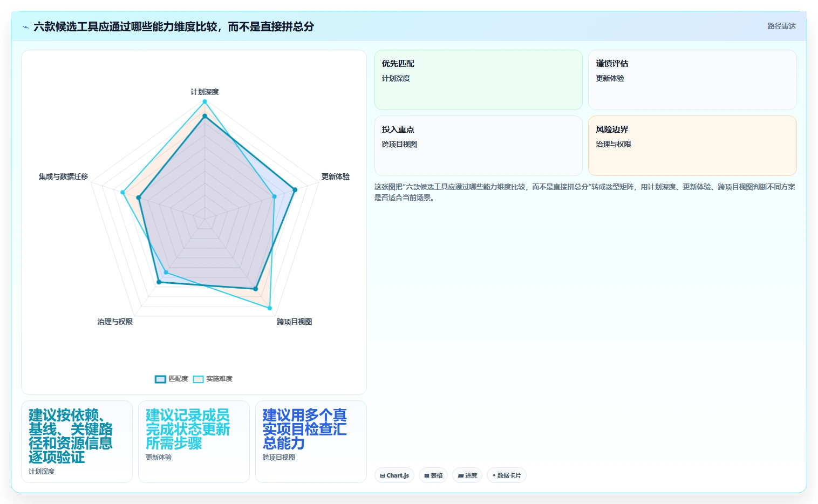Click the description paragraph starting 这张图把
This screenshot has height=504, width=818.
pos(585,192)
